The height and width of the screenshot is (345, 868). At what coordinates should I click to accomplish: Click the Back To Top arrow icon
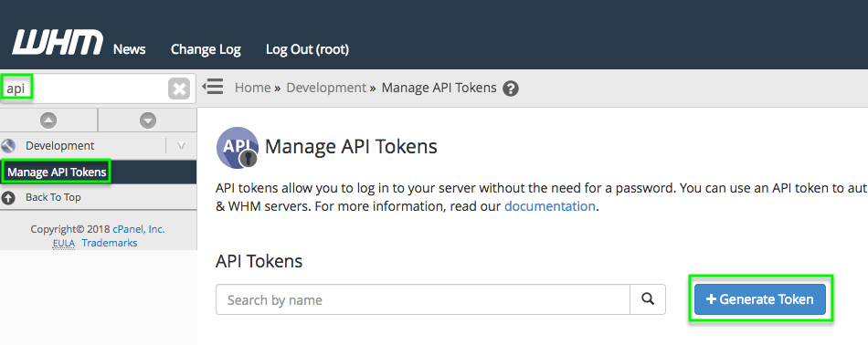(8, 197)
